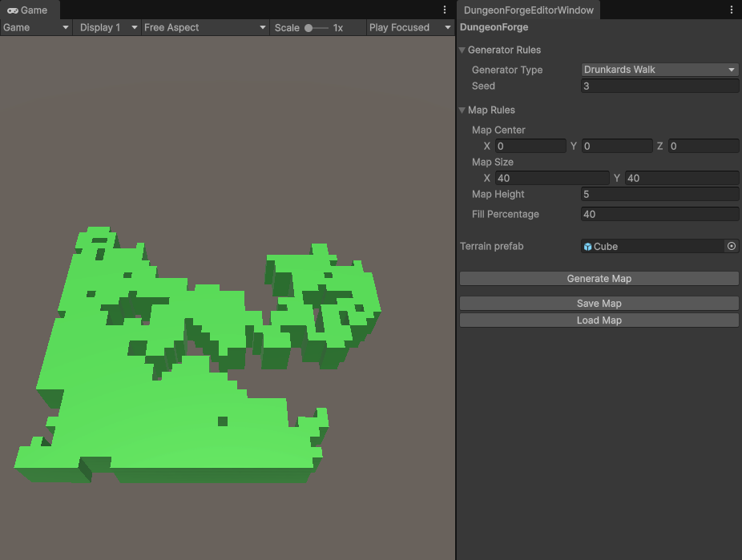Select the DungeonForgeEditorWindow tab
This screenshot has width=742, height=560.
528,10
